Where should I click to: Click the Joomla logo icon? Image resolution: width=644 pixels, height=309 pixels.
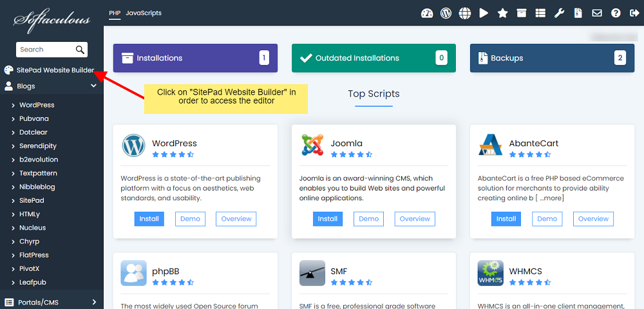[x=312, y=145]
